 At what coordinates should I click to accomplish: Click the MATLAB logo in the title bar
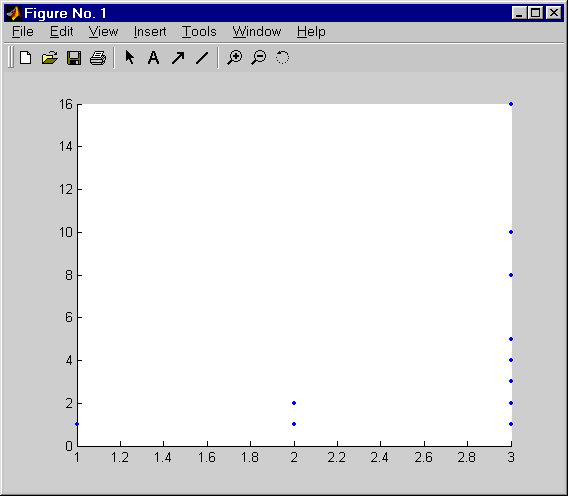[x=14, y=13]
